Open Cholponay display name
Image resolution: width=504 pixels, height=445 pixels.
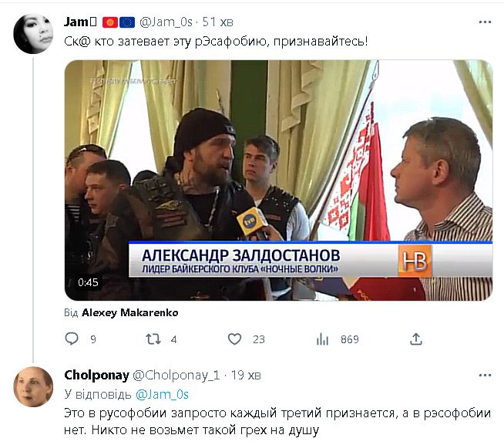tap(96, 375)
